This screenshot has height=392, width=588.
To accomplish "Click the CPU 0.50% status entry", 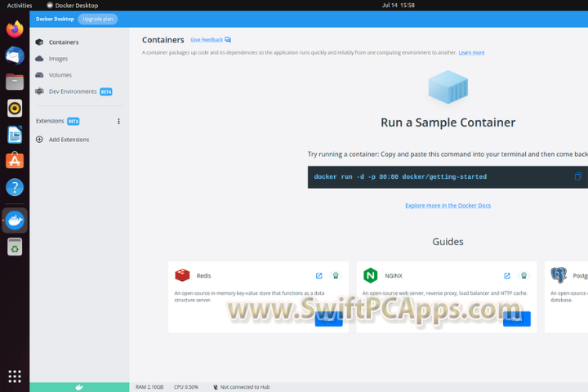I will tap(186, 387).
